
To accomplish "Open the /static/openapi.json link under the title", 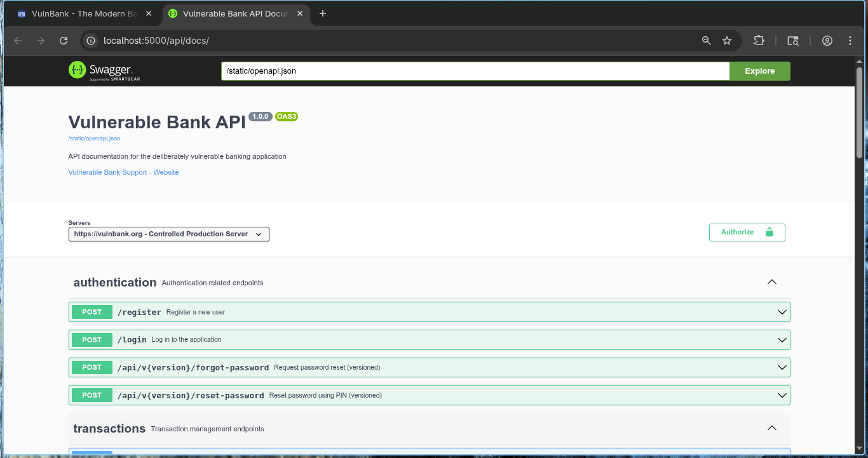I will coord(94,138).
